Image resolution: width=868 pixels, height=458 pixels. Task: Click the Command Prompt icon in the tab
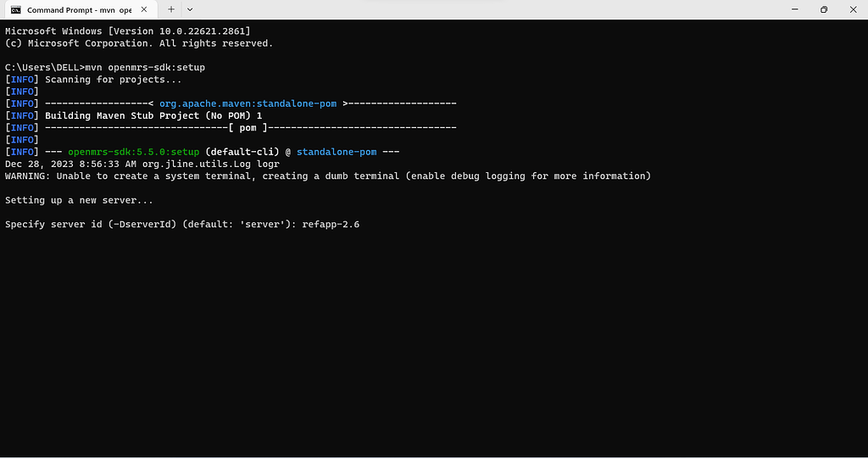click(x=16, y=10)
